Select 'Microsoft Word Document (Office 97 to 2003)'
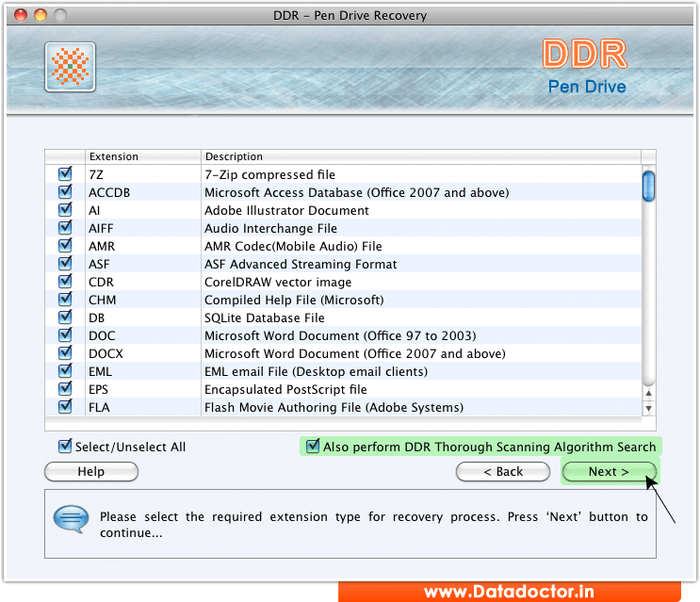This screenshot has height=602, width=700. coord(340,335)
